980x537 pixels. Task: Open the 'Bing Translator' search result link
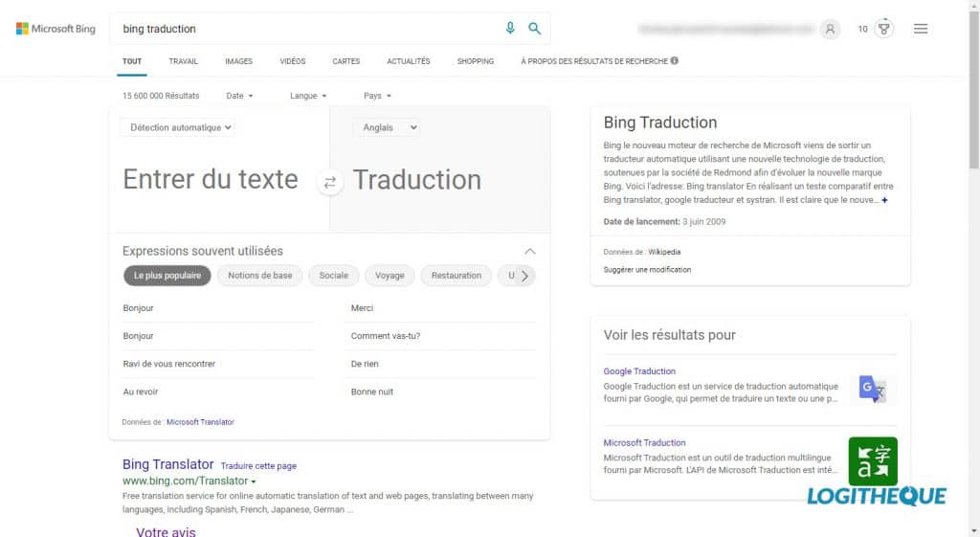[x=167, y=464]
